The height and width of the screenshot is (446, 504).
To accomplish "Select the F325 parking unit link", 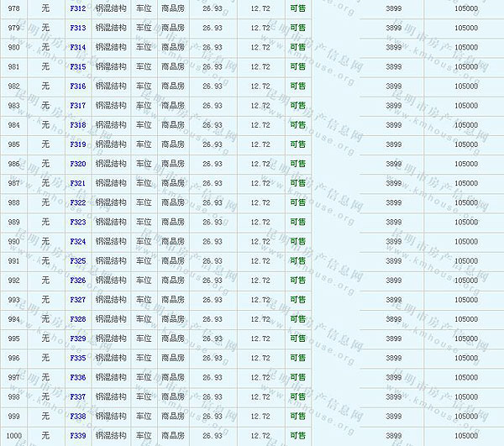I will tap(78, 261).
